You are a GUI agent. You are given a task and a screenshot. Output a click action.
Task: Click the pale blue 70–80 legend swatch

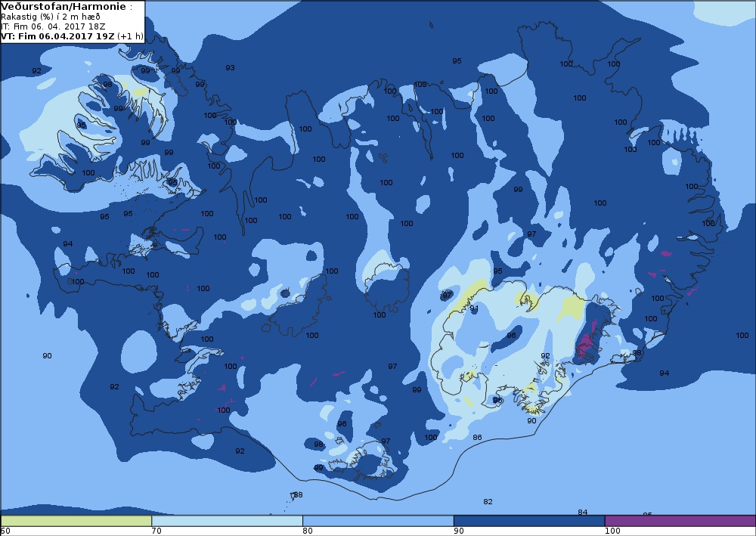pyautogui.click(x=227, y=521)
